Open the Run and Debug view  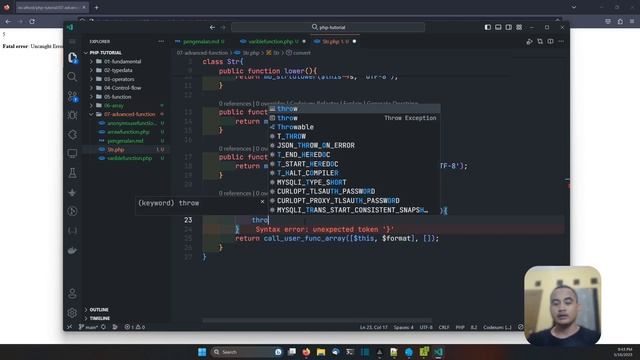tap(72, 116)
